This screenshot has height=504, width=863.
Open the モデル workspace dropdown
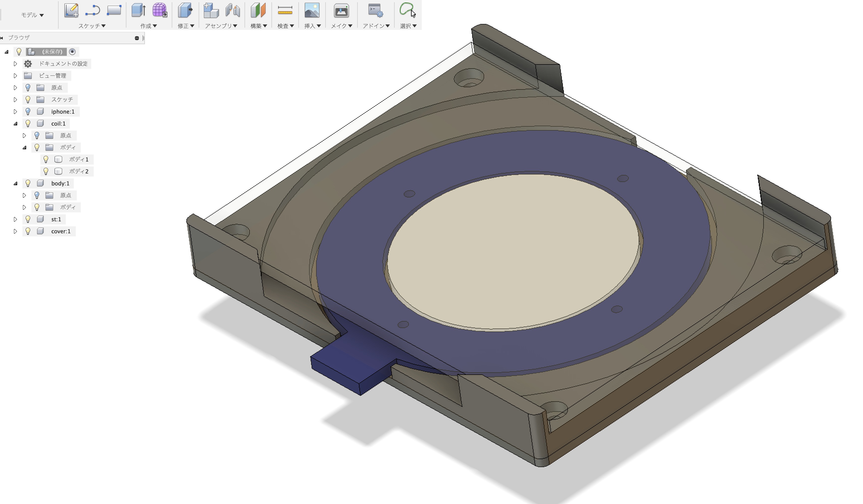pos(33,15)
